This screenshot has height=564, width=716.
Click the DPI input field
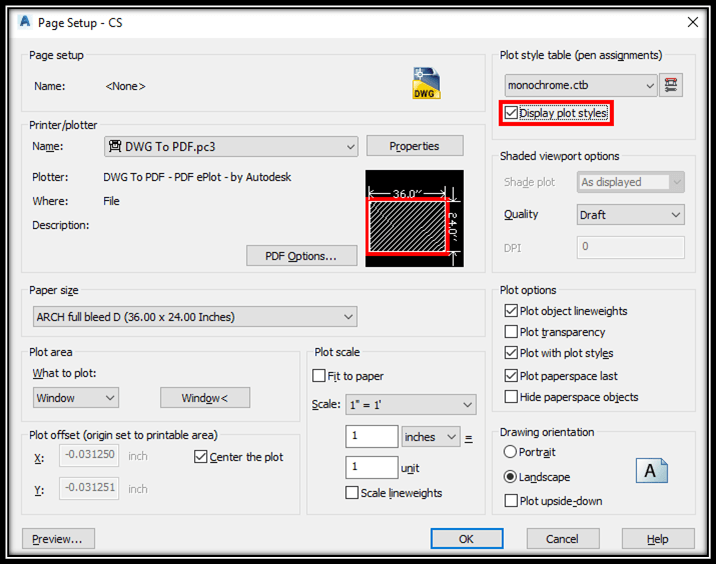coord(631,247)
